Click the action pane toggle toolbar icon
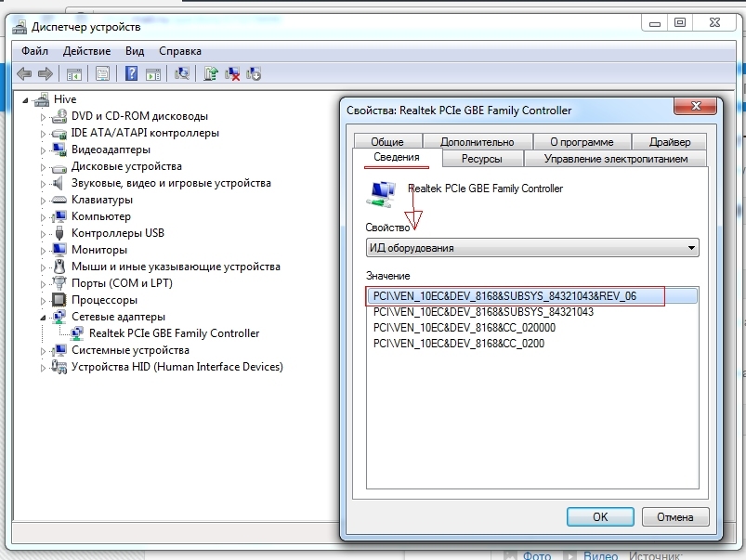 coord(152,73)
